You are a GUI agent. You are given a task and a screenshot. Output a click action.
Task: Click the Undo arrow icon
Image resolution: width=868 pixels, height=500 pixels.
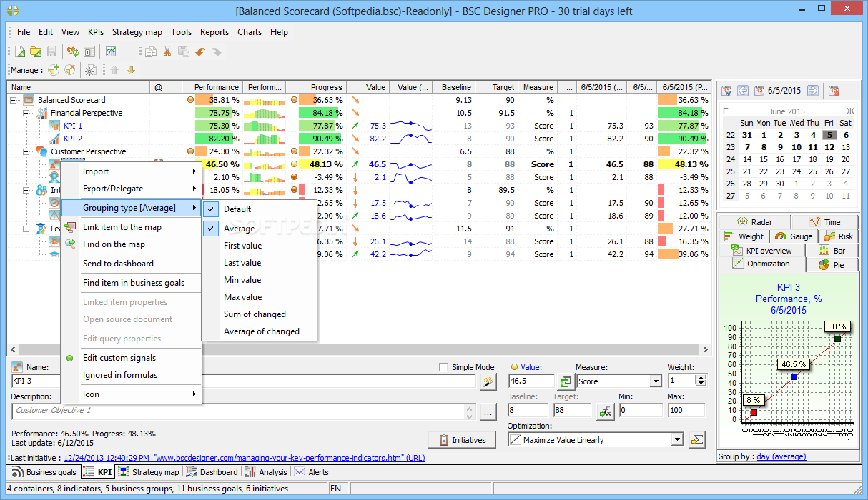click(200, 51)
